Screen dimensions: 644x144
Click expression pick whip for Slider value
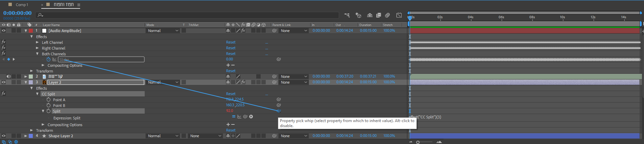click(279, 59)
